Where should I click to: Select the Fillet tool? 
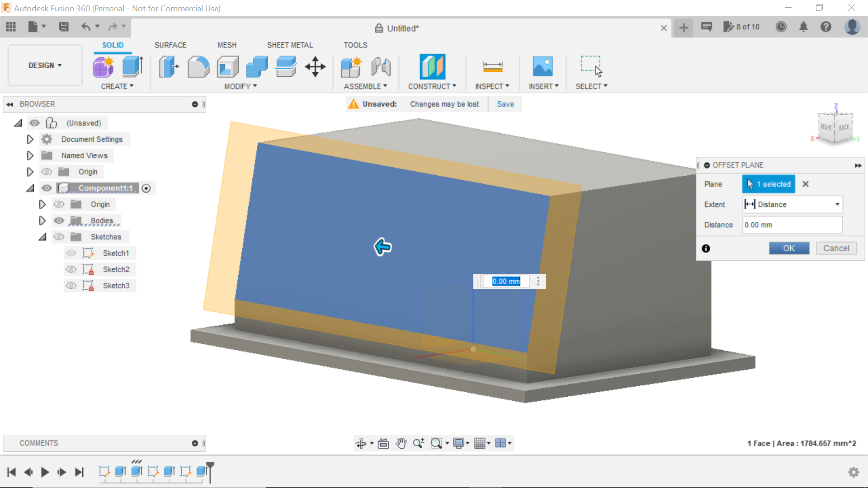point(198,66)
